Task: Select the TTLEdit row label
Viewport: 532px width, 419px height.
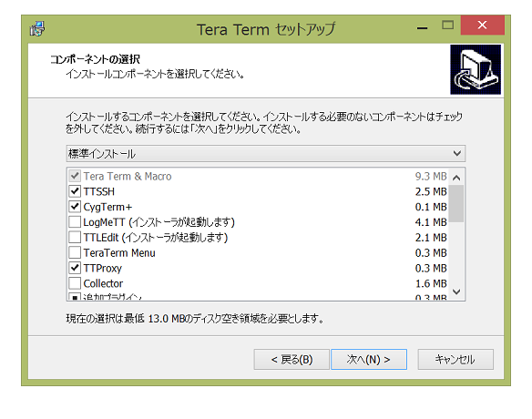Action: (x=156, y=238)
